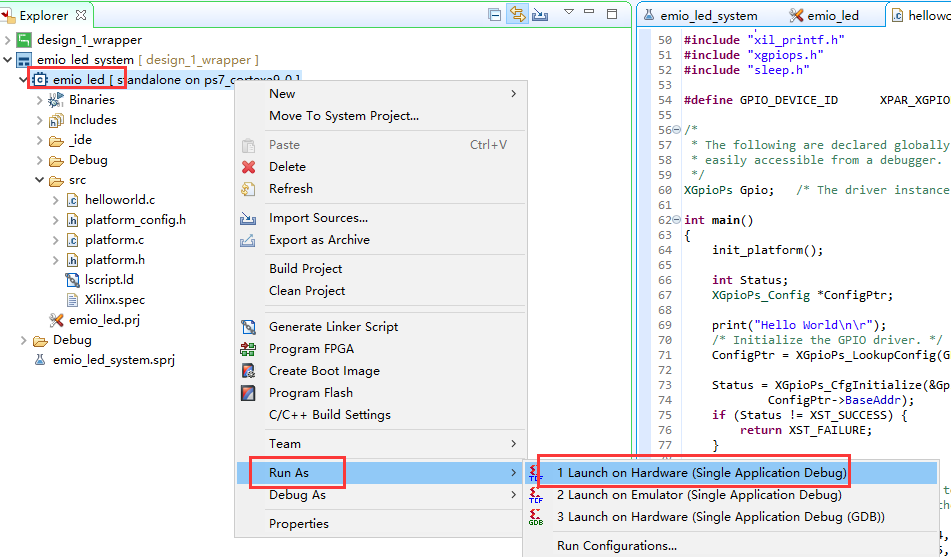
Task: Click the design_1_wrapper platform icon
Action: [24, 40]
